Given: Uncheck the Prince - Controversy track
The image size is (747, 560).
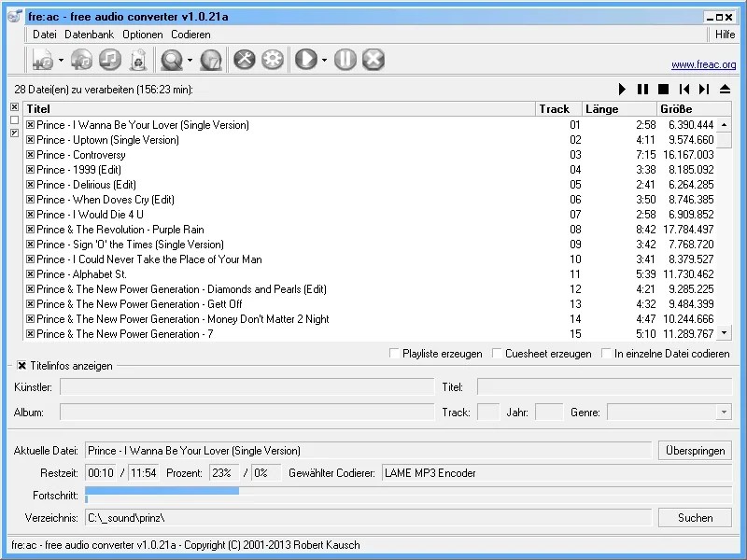Looking at the screenshot, I should coord(29,154).
